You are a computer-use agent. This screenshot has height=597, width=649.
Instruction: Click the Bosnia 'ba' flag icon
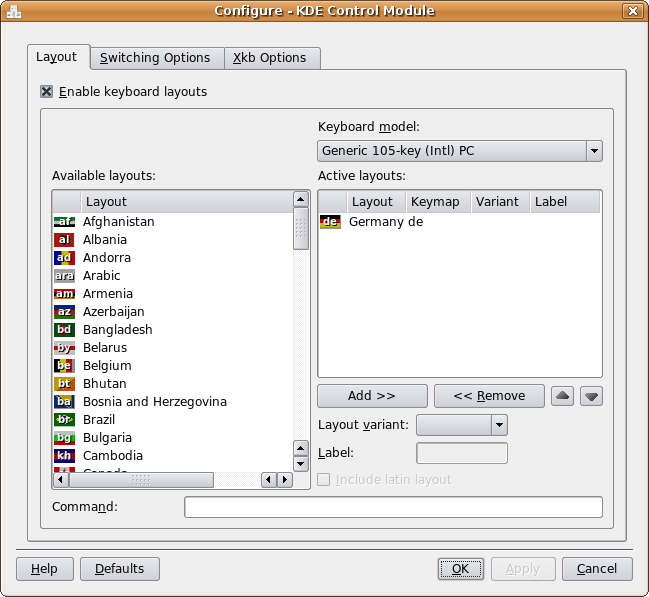click(64, 402)
